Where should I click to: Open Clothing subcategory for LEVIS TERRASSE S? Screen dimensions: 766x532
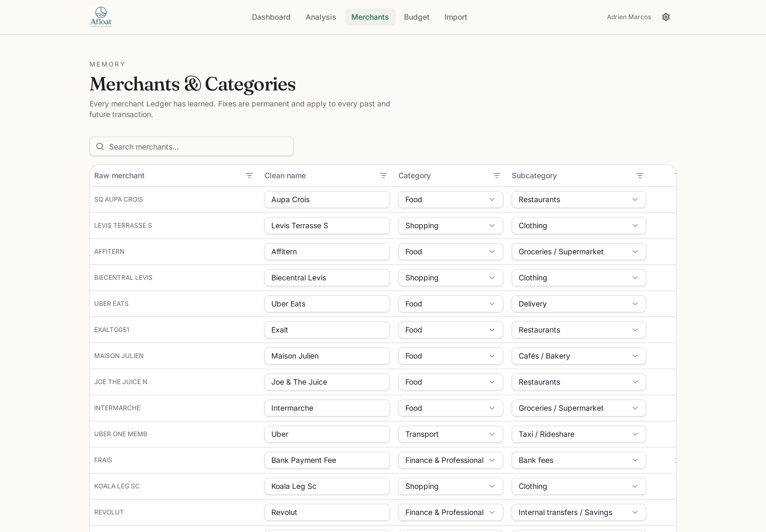(x=579, y=226)
